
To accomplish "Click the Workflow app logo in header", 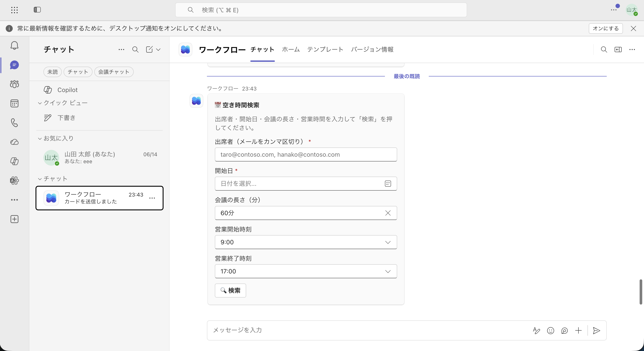I will coord(185,50).
